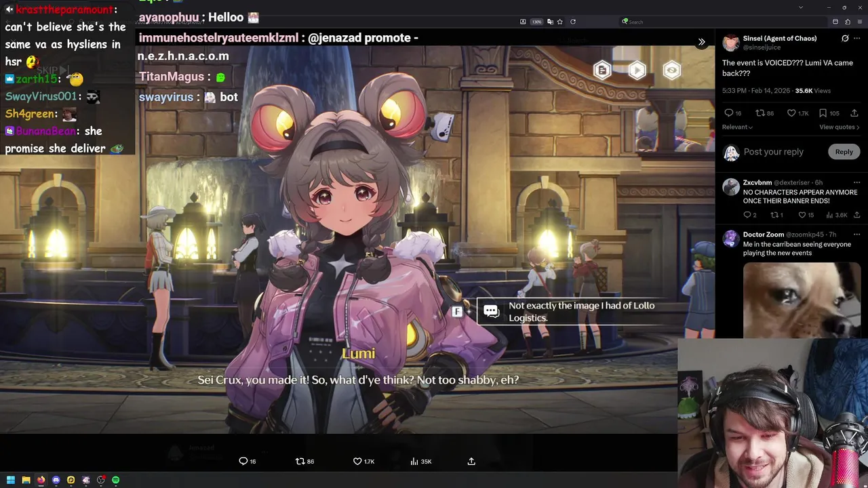Click username krasttheparamount in chat overlay
The height and width of the screenshot is (488, 868).
pyautogui.click(x=64, y=9)
